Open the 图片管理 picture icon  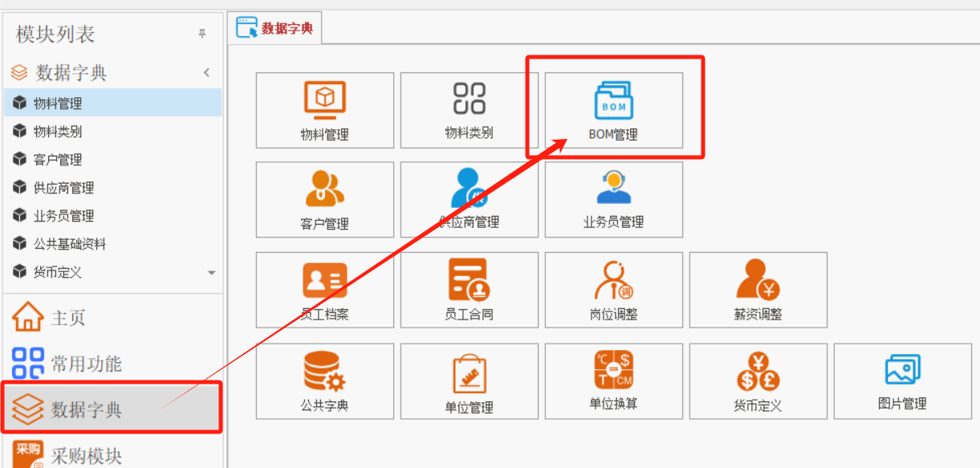902,370
